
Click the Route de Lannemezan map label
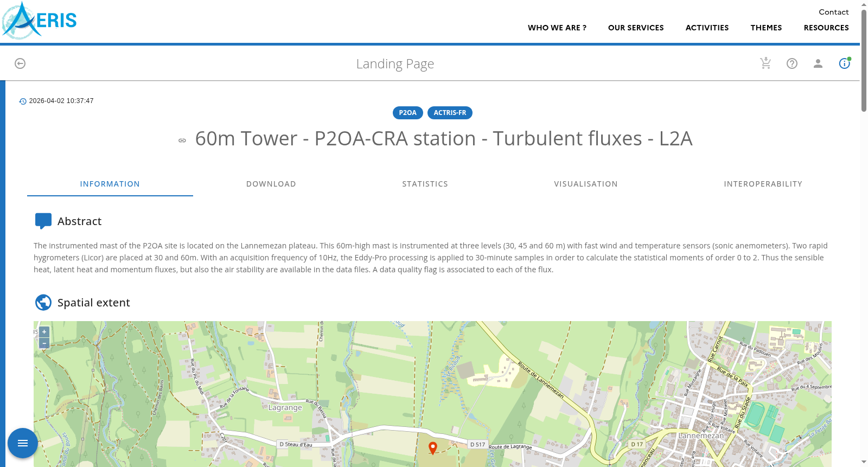click(x=540, y=380)
